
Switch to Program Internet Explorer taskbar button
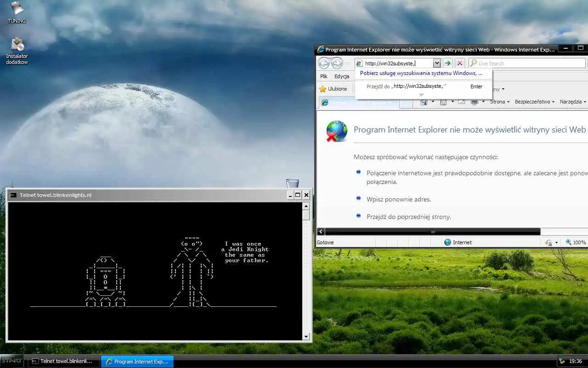tap(137, 361)
